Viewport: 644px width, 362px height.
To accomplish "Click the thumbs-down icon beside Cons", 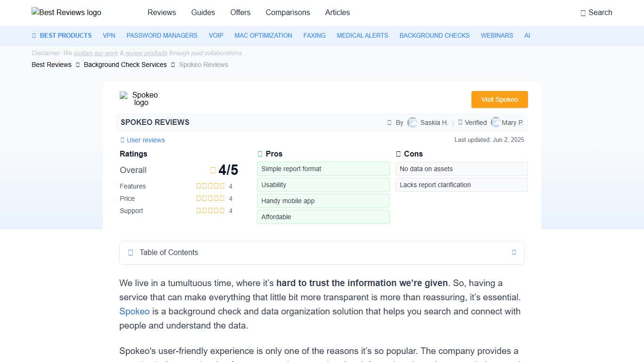I will point(397,153).
